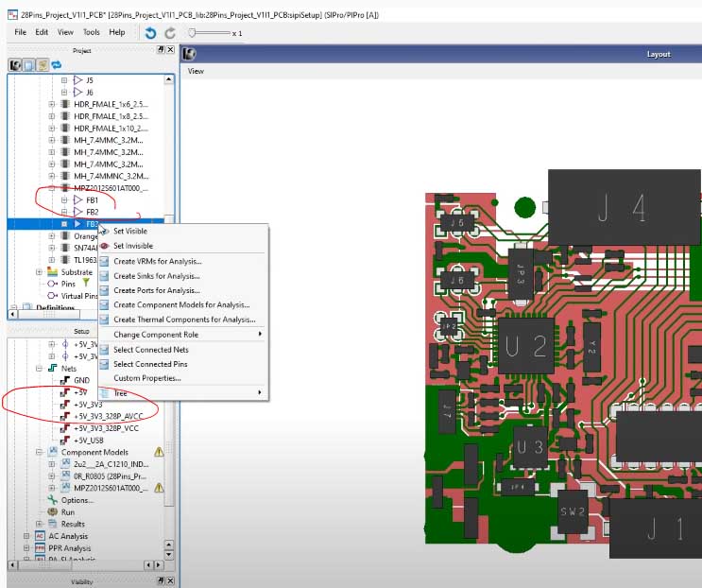Click the Options wrench icon in Setup
Image resolution: width=702 pixels, height=588 pixels.
(x=54, y=500)
